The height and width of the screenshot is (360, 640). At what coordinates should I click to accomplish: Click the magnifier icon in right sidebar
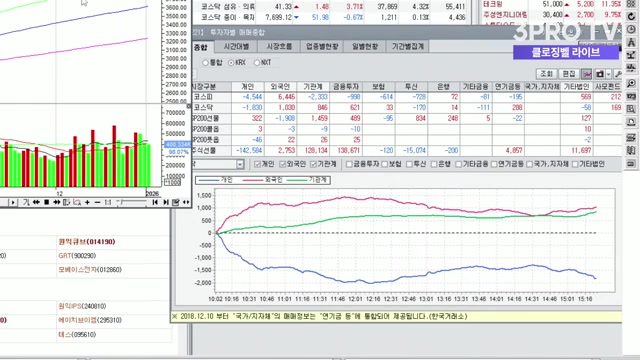631,83
